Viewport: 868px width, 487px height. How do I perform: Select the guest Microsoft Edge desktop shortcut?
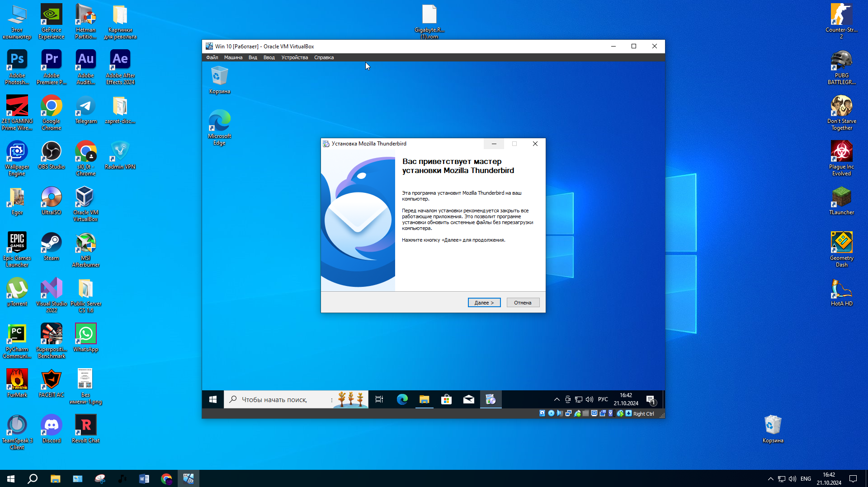[219, 127]
